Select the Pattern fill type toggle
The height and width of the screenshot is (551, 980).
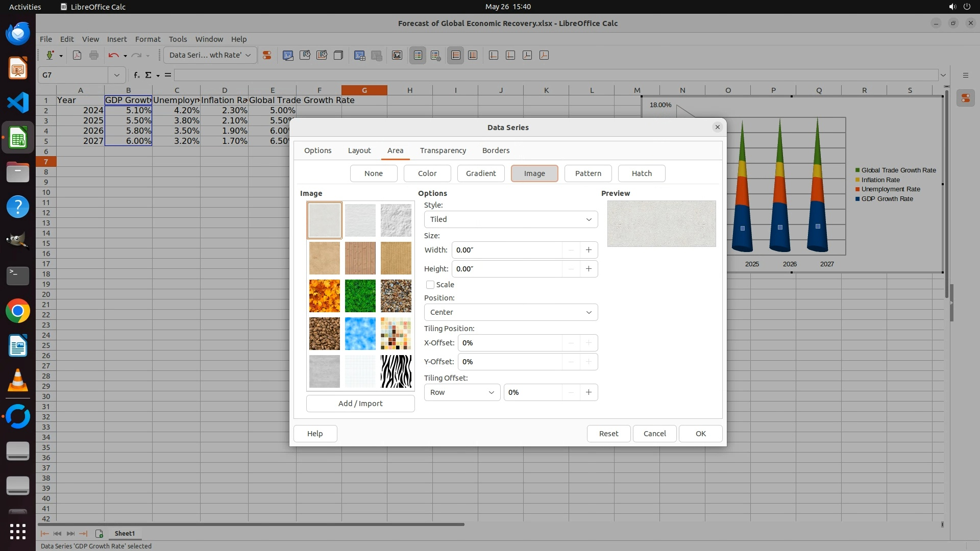click(588, 173)
